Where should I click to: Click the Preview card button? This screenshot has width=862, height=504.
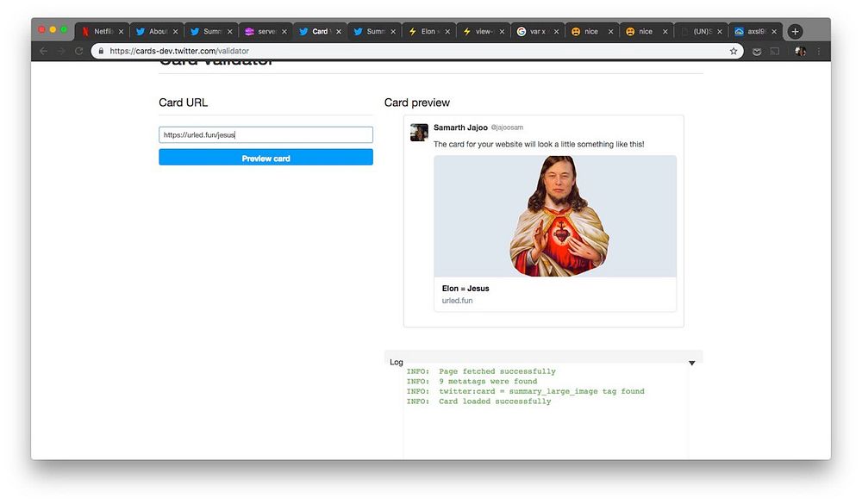[265, 157]
